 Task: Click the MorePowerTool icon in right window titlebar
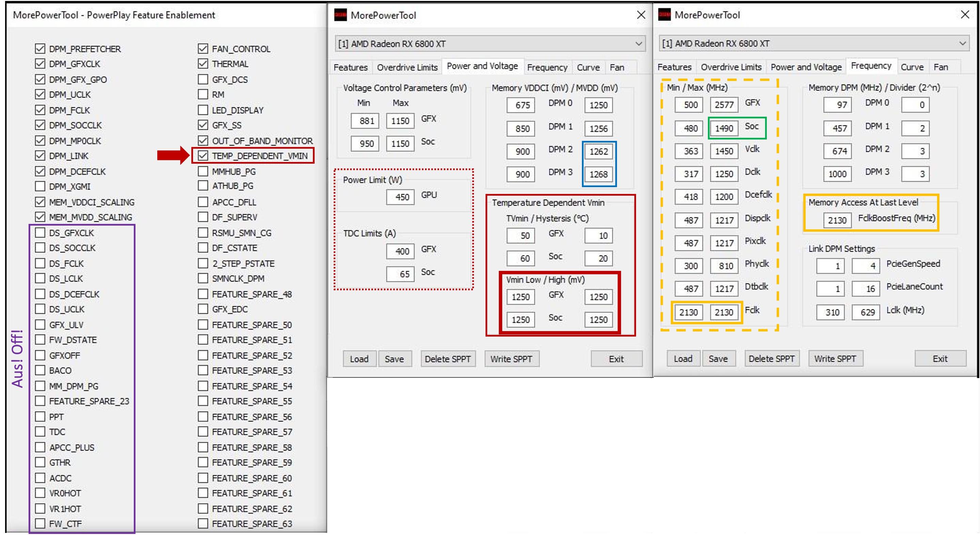(664, 15)
